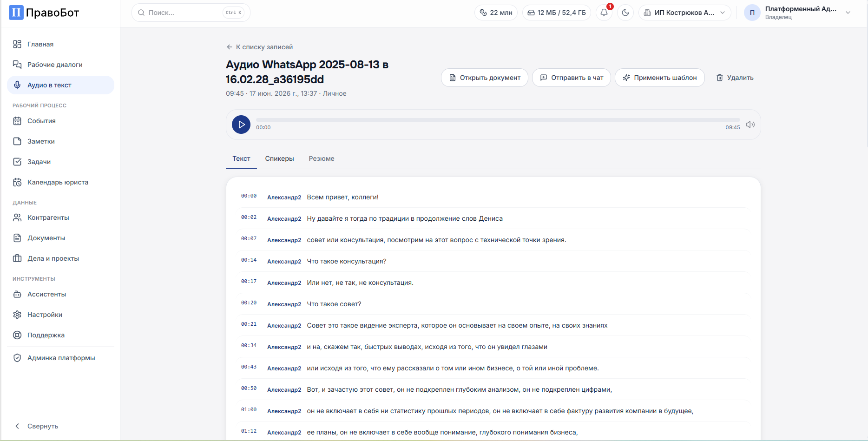Jump to timestamp 01:00 in transcript
868x441 pixels.
pyautogui.click(x=249, y=410)
